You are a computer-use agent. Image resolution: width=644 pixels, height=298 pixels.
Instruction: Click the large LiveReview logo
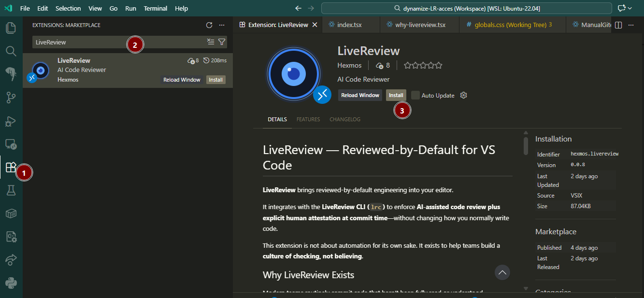coord(294,73)
